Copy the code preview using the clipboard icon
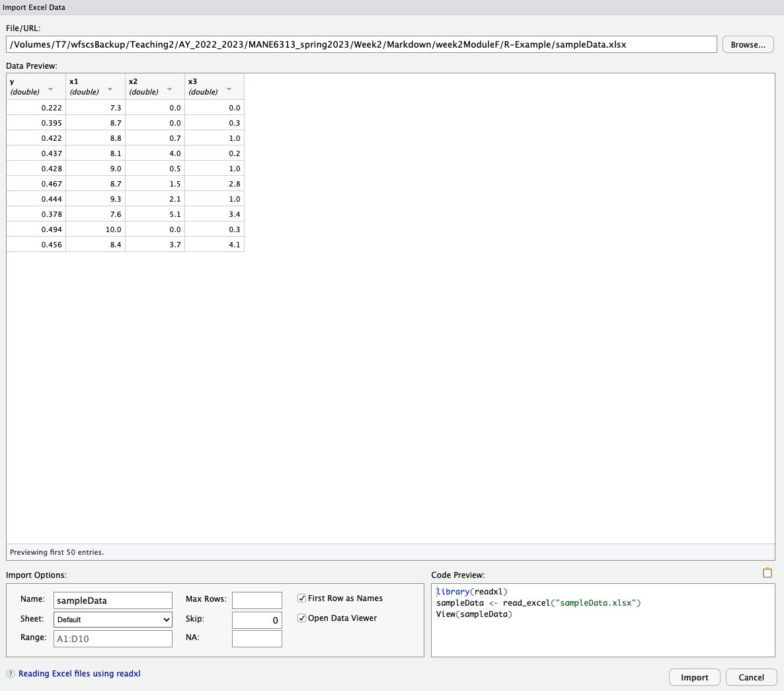 click(767, 573)
